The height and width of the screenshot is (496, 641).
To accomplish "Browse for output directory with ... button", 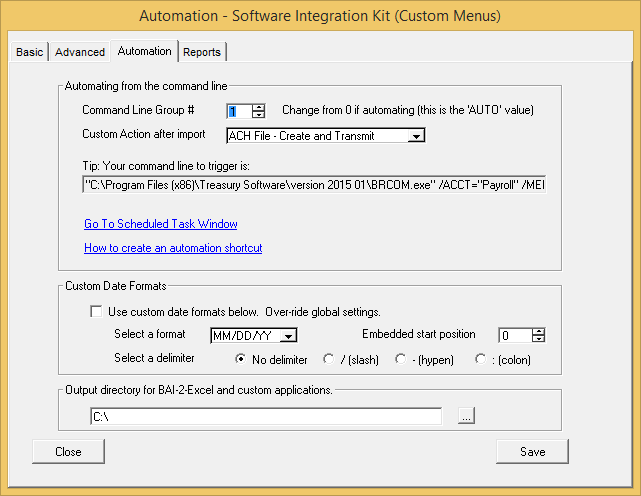I will tap(466, 415).
